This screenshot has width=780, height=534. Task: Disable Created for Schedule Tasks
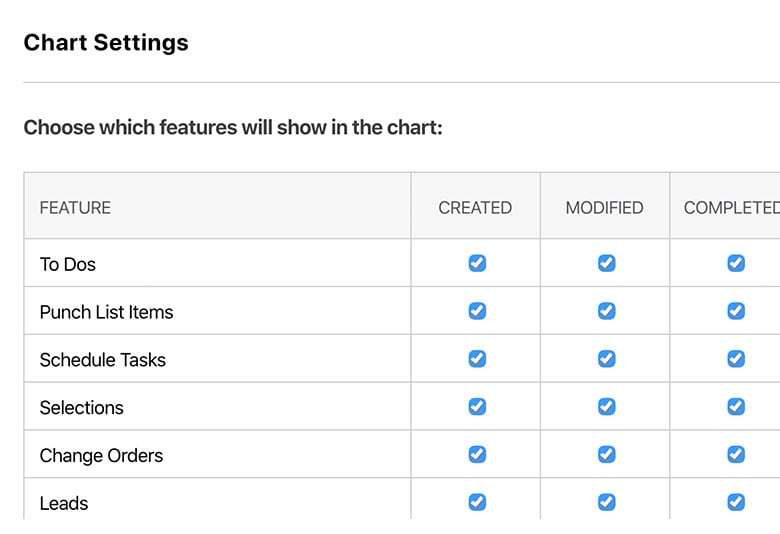point(477,359)
